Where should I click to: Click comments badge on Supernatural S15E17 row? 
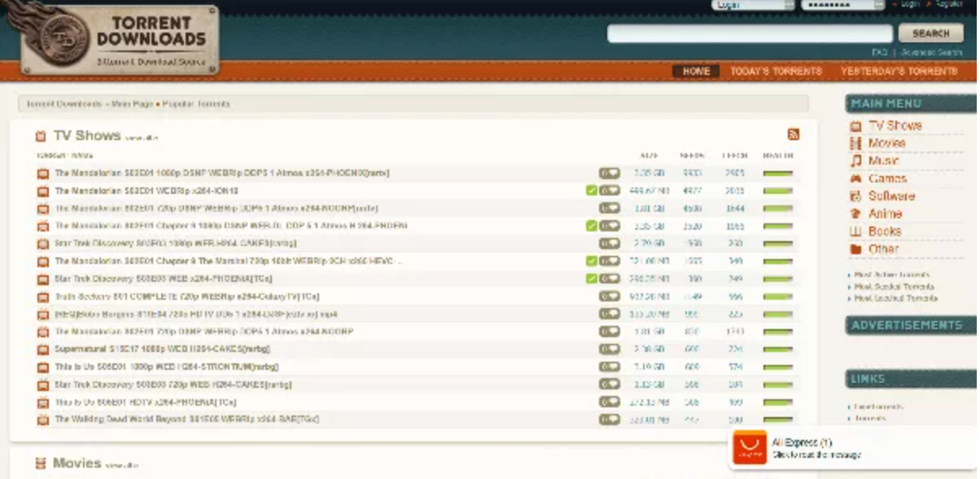(x=609, y=349)
